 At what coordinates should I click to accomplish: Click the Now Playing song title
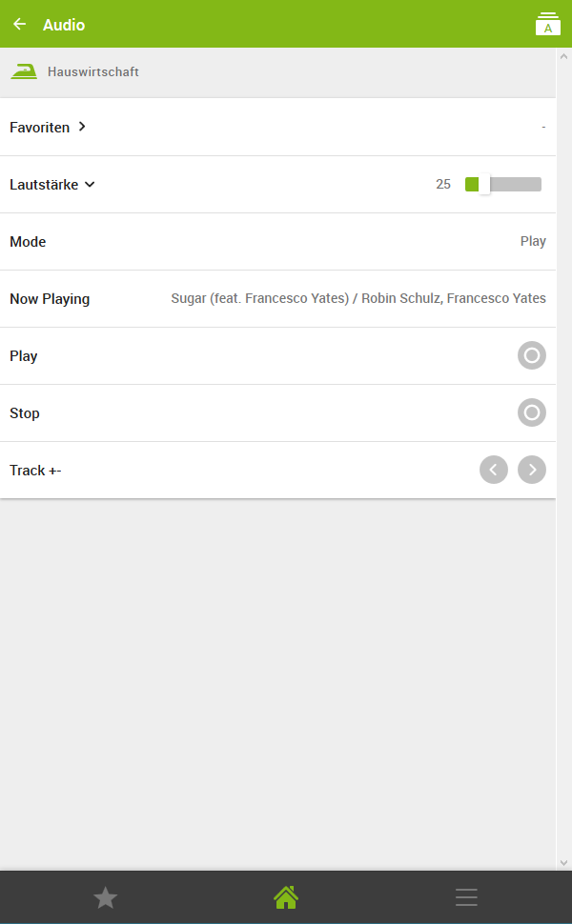tap(358, 298)
